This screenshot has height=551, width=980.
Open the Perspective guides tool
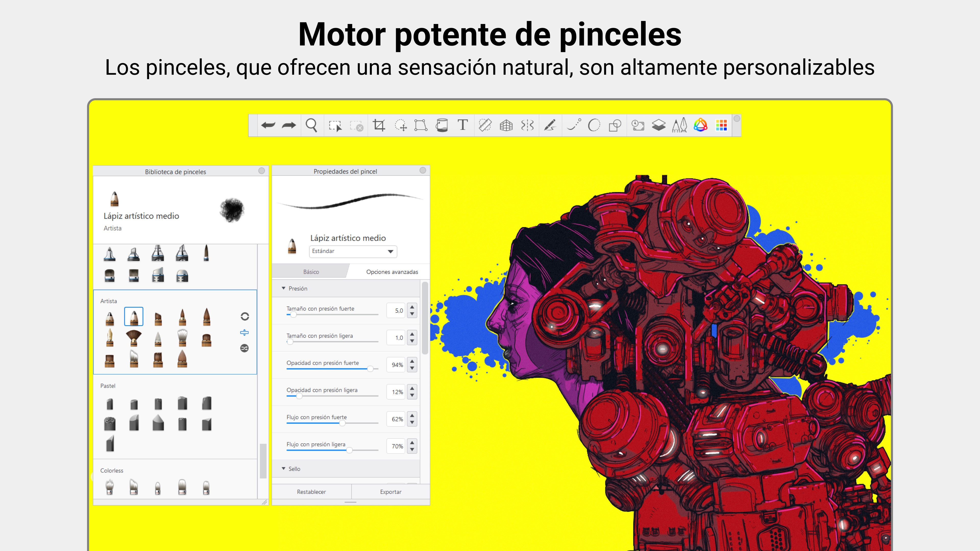[x=506, y=125]
